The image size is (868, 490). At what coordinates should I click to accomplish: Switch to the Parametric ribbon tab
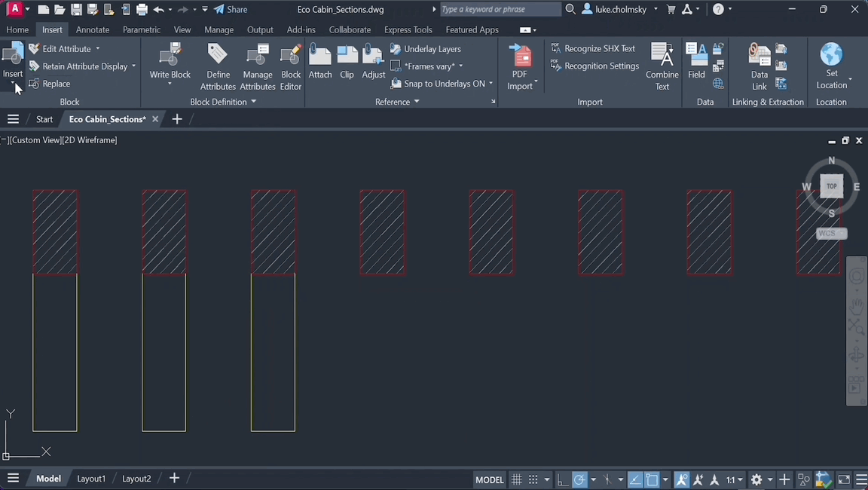click(x=141, y=30)
